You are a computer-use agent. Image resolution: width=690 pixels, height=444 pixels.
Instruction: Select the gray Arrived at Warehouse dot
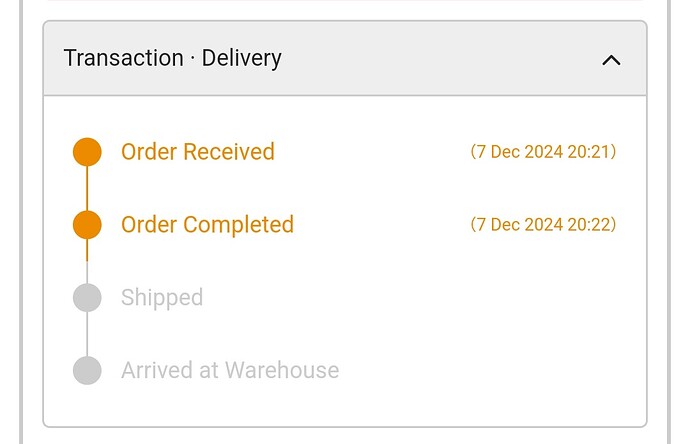[87, 371]
